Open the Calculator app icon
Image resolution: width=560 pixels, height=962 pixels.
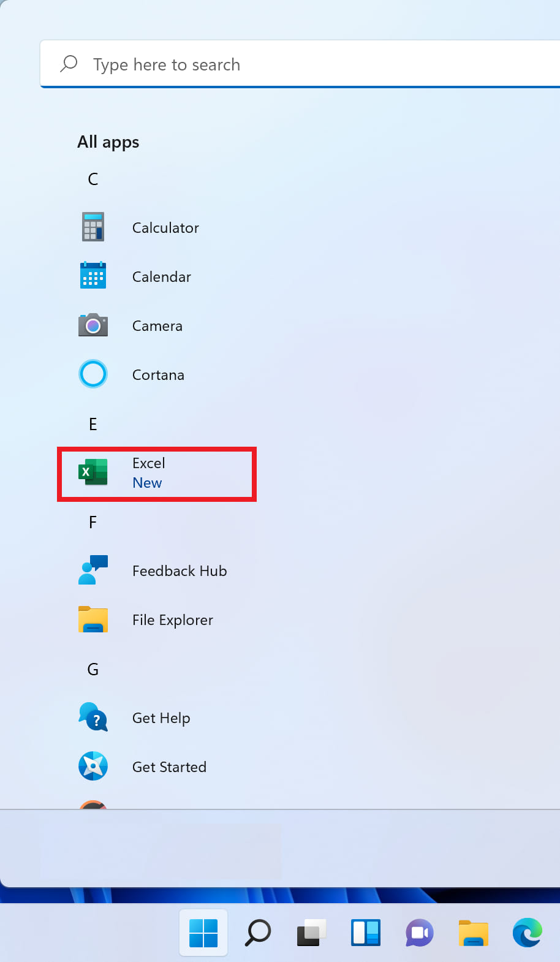(93, 227)
